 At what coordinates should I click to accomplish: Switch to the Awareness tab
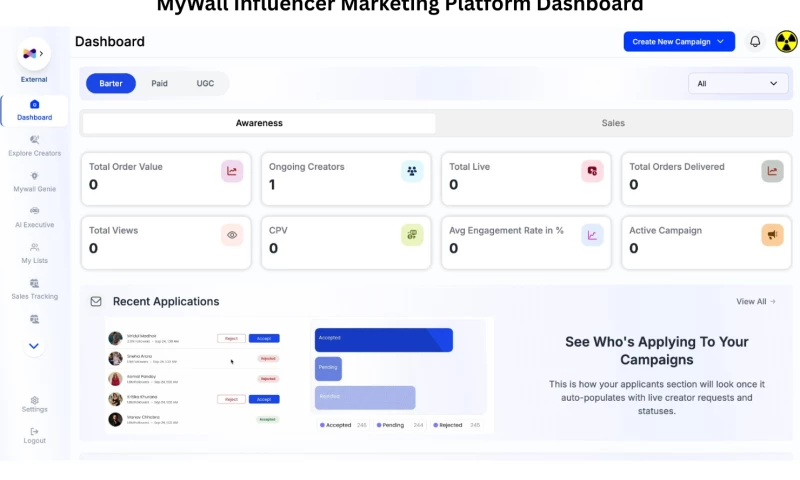(x=259, y=123)
